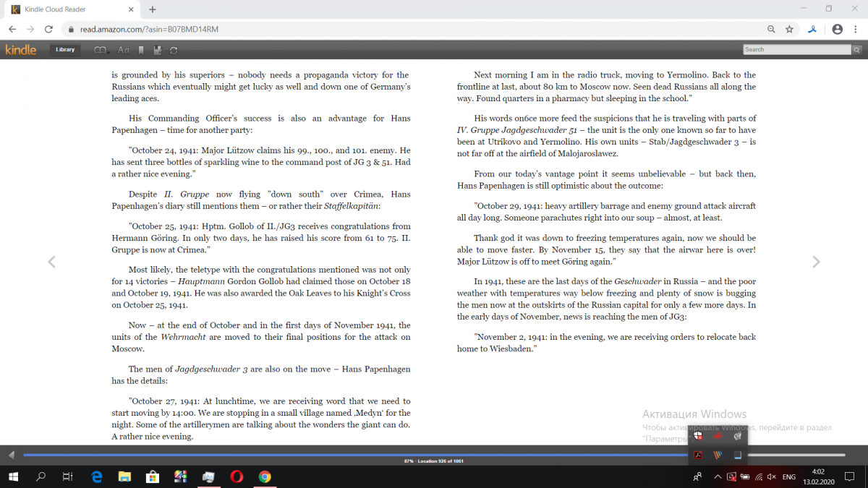868x488 pixels.
Task: Click the Adobe Acrobat tray icon
Action: (x=699, y=455)
